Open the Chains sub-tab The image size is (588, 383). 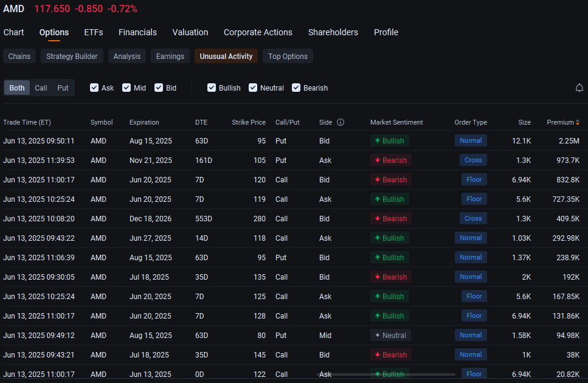pos(19,56)
